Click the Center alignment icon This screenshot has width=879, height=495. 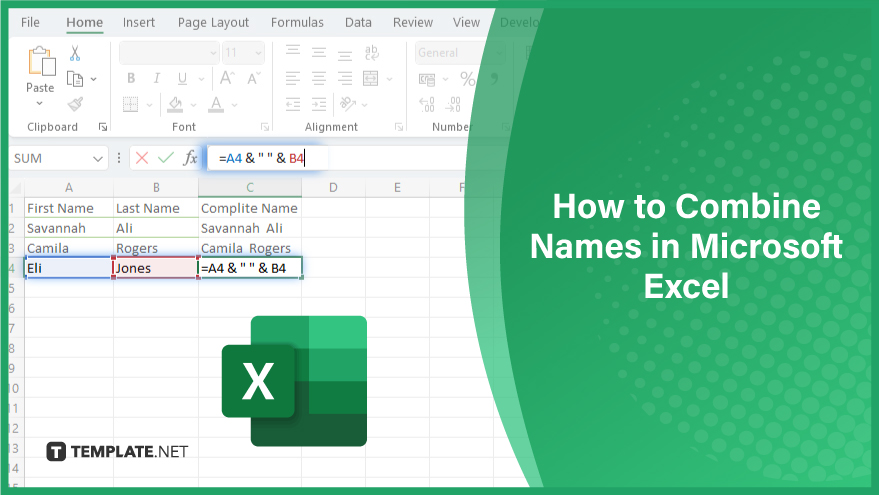pyautogui.click(x=319, y=78)
